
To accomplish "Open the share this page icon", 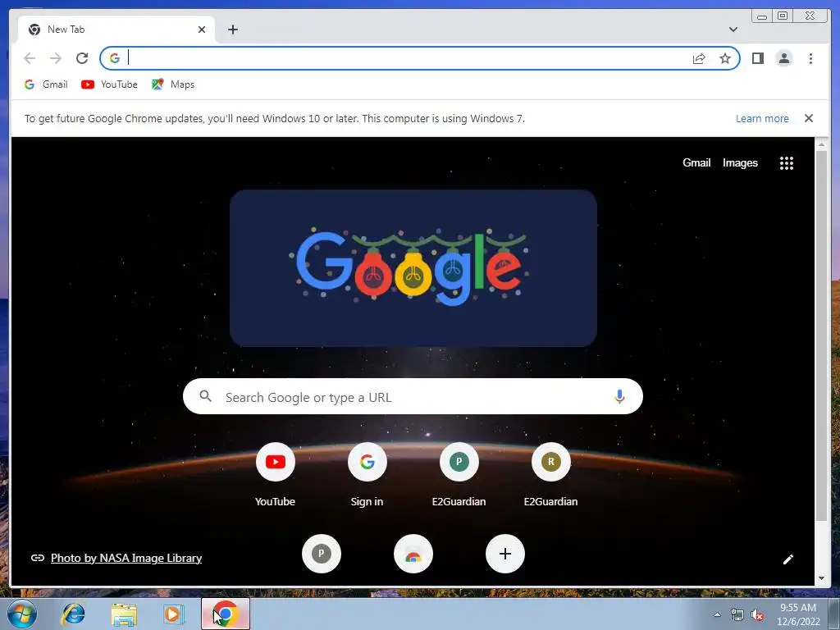I will tap(699, 58).
